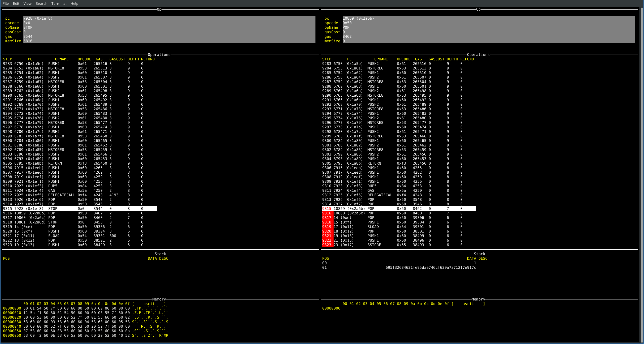Click DELEGATECALL row step 9312 in left pane
The image size is (644, 344).
tap(62, 195)
